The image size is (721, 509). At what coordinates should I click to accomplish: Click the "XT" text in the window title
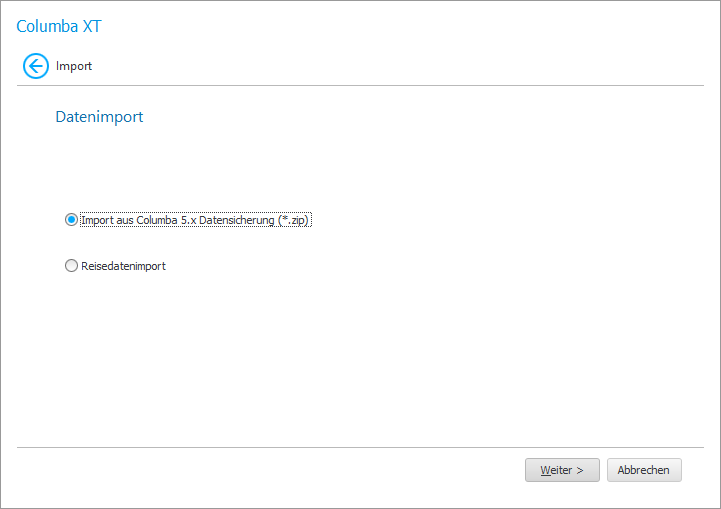91,26
